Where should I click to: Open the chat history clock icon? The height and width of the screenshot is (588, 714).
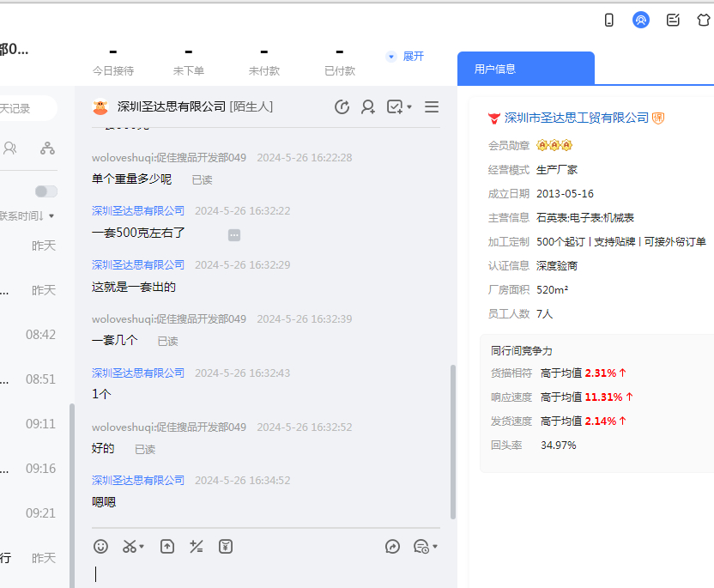[x=342, y=107]
